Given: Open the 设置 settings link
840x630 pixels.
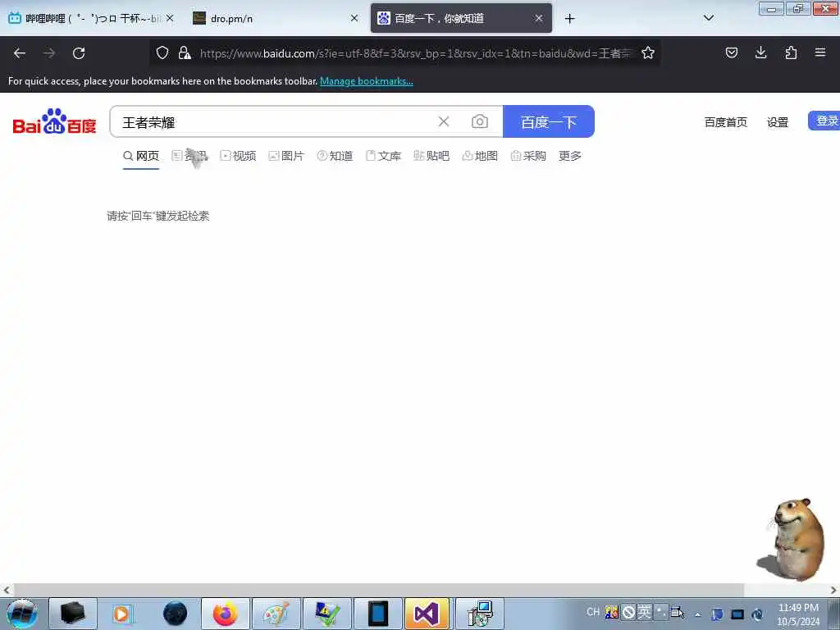Looking at the screenshot, I should tap(778, 122).
